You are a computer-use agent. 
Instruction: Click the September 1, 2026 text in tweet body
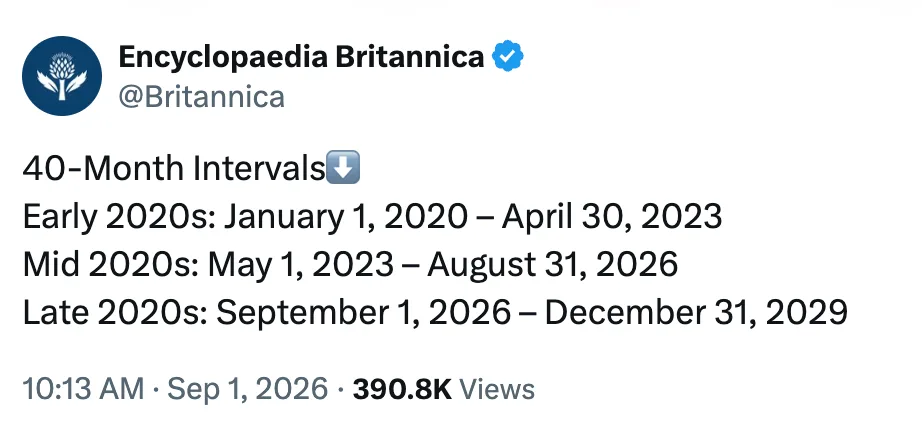pyautogui.click(x=364, y=313)
